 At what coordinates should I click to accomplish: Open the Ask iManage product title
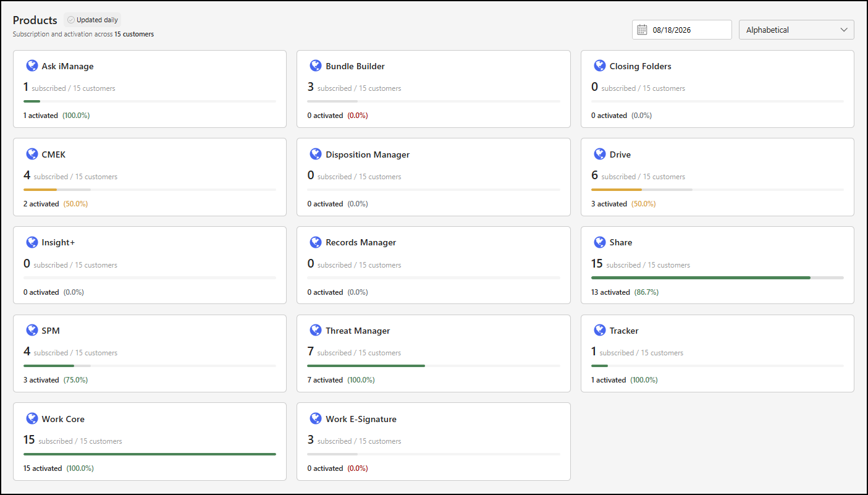[x=68, y=66]
